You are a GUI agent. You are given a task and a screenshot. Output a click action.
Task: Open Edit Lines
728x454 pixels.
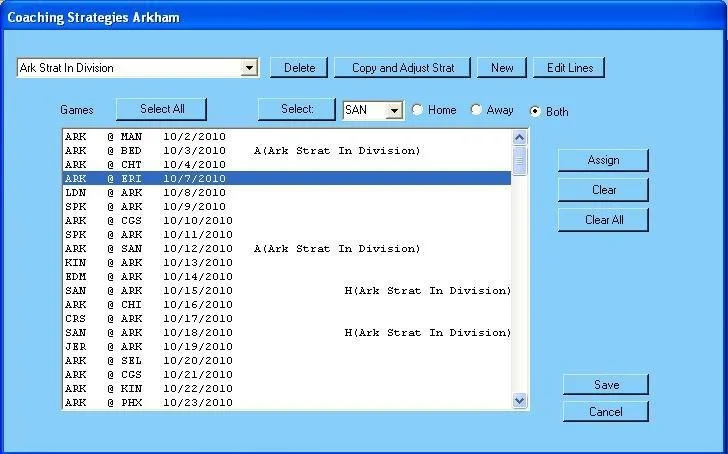click(569, 68)
